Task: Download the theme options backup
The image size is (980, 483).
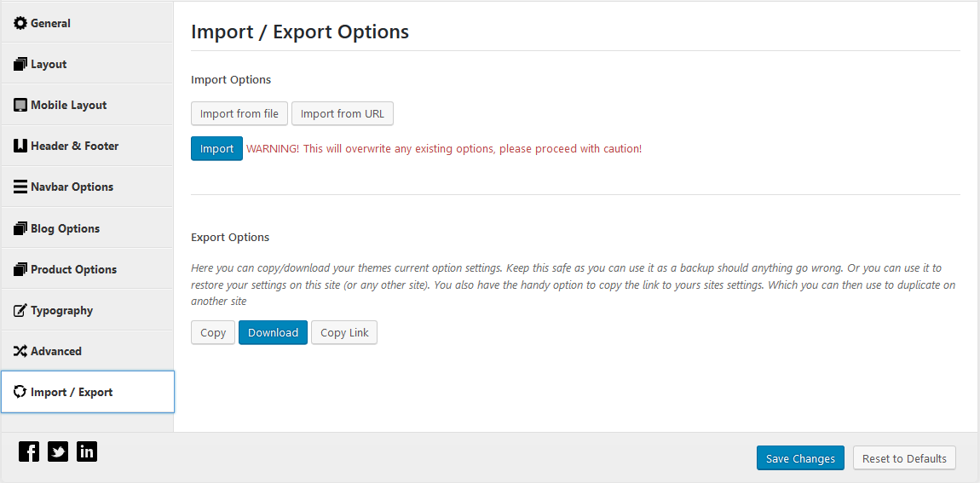Action: 274,332
